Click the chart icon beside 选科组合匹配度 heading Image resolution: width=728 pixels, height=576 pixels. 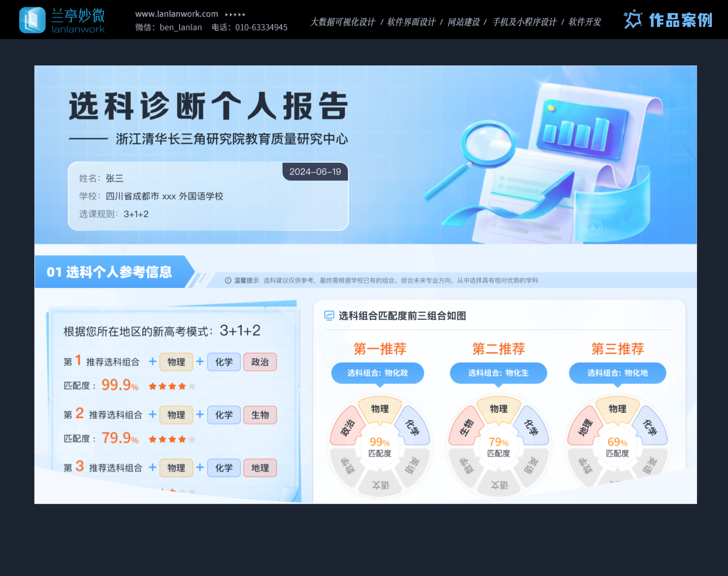click(329, 316)
